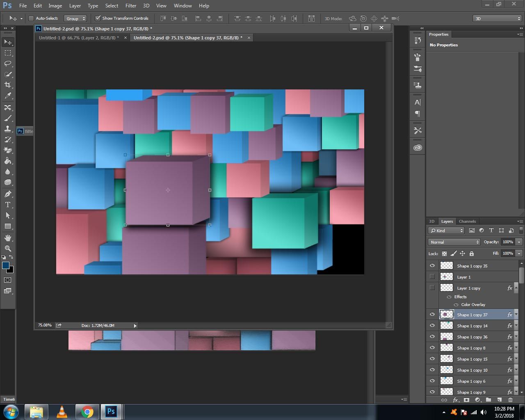Select the Pen tool
The height and width of the screenshot is (420, 525).
8,194
